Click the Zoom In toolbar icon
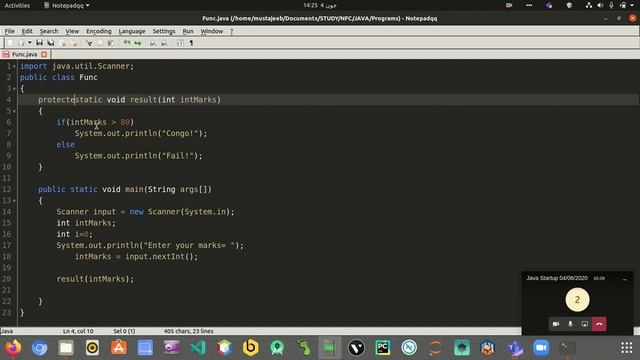Image resolution: width=640 pixels, height=360 pixels. [x=153, y=43]
